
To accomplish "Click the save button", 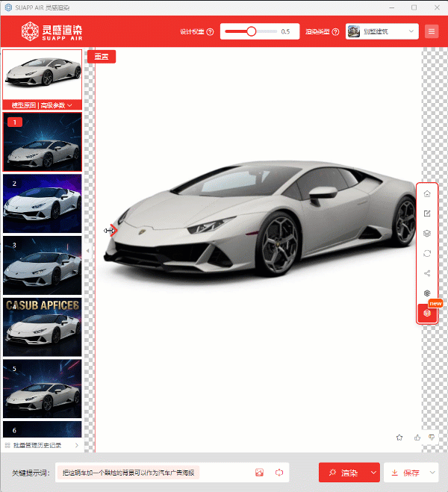I will [405, 473].
